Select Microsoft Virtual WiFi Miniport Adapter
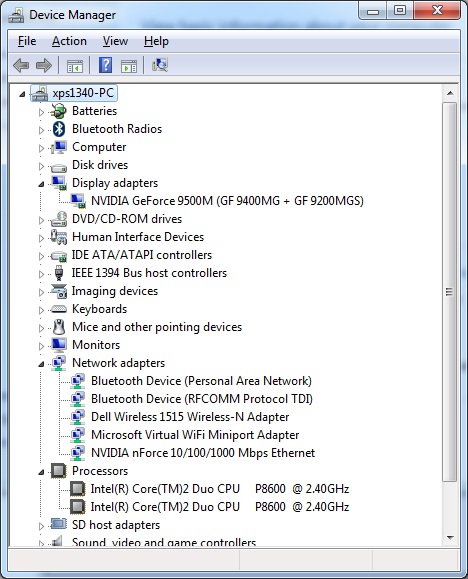Screen dimensions: 468x579 [x=195, y=435]
